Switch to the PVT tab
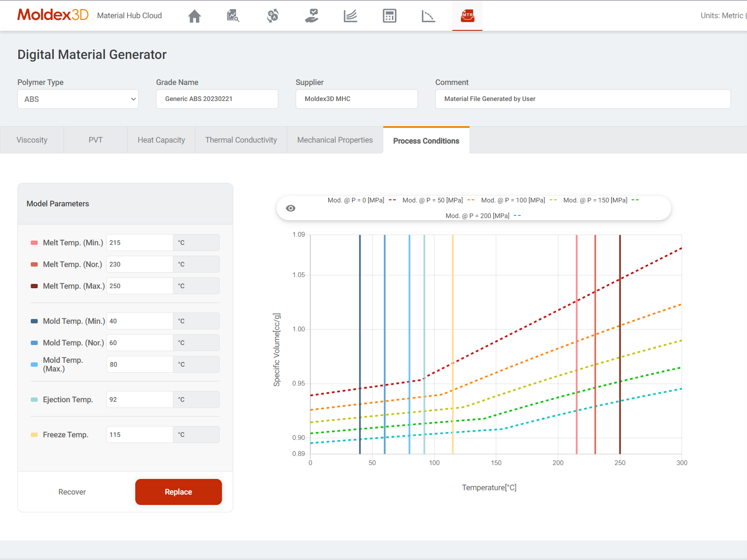 95,140
